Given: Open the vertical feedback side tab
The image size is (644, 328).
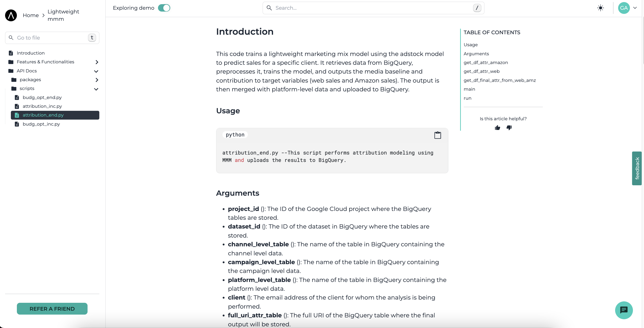Looking at the screenshot, I should click(637, 168).
